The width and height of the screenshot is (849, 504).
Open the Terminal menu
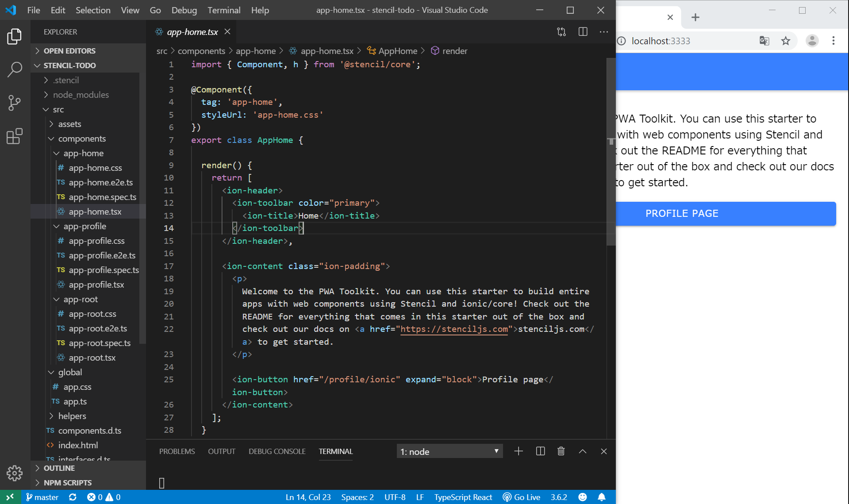coord(224,10)
